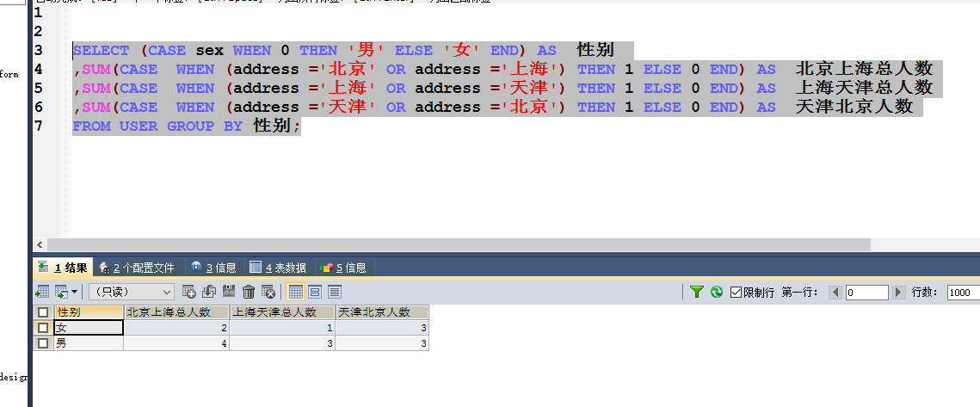
Task: Click the 上海天津总人数 column header
Action: (x=282, y=312)
